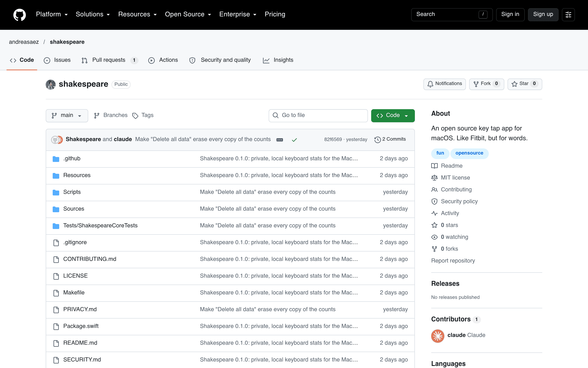
Task: Open the Readme link in About
Action: click(x=447, y=166)
